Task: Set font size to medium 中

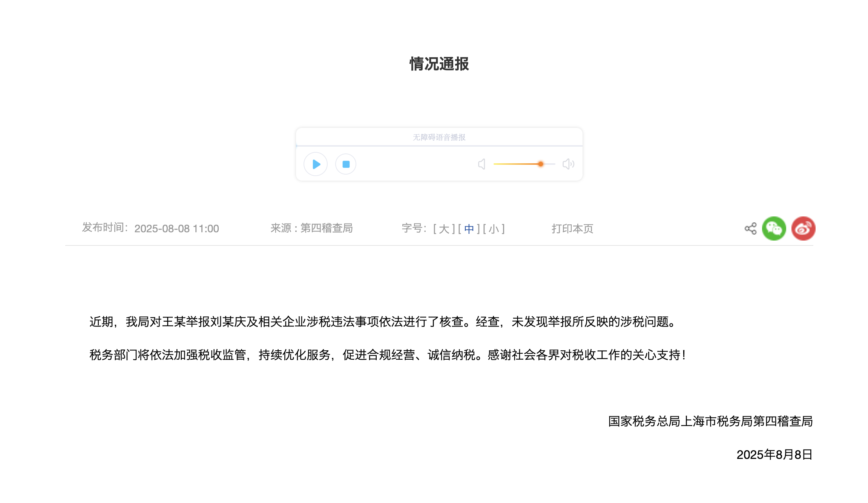Action: coord(469,229)
